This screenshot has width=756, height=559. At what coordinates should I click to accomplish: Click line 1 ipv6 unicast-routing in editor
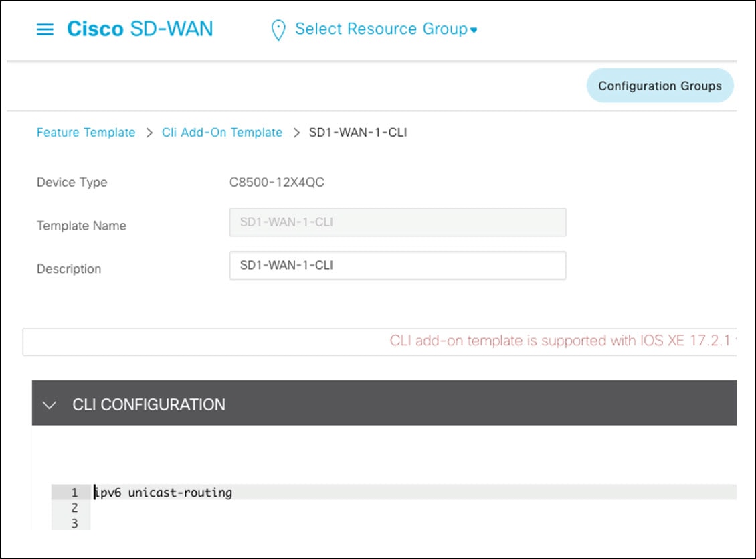pos(163,493)
